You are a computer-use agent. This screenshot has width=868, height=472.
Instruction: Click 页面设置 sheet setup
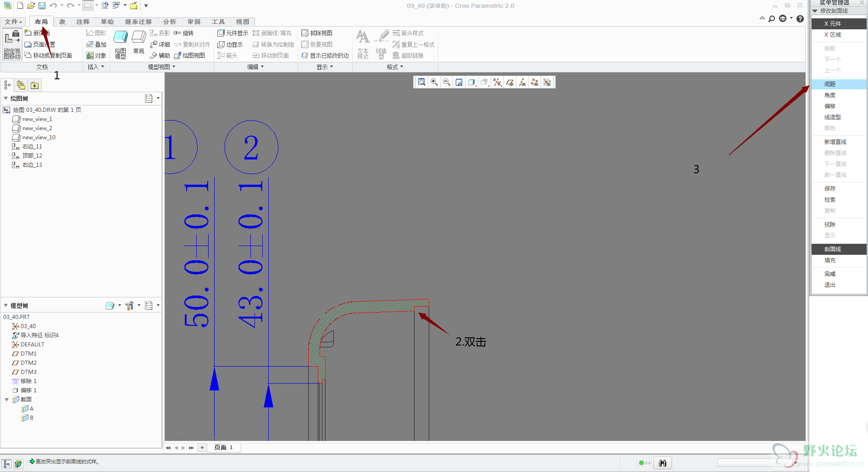pos(40,44)
